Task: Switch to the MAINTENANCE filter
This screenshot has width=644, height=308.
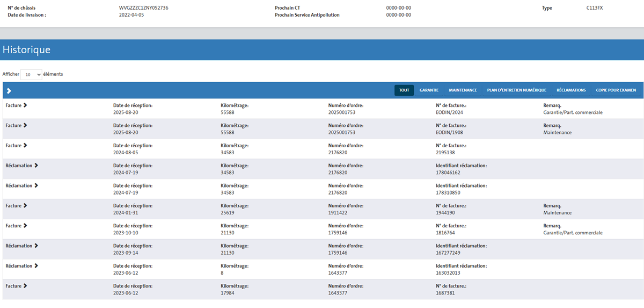Action: pyautogui.click(x=463, y=90)
